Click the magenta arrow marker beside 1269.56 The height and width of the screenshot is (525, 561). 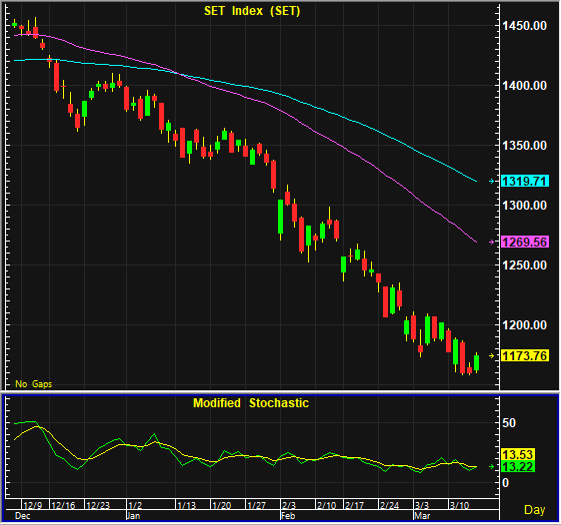(492, 242)
